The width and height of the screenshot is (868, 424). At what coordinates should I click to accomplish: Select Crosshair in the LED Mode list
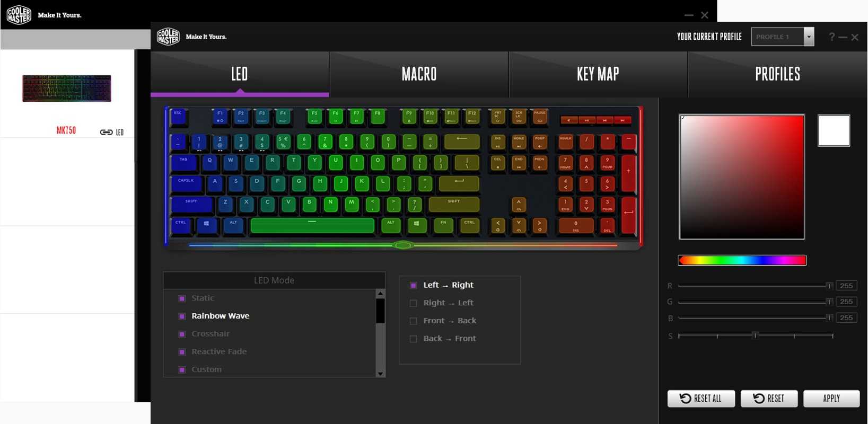point(211,334)
